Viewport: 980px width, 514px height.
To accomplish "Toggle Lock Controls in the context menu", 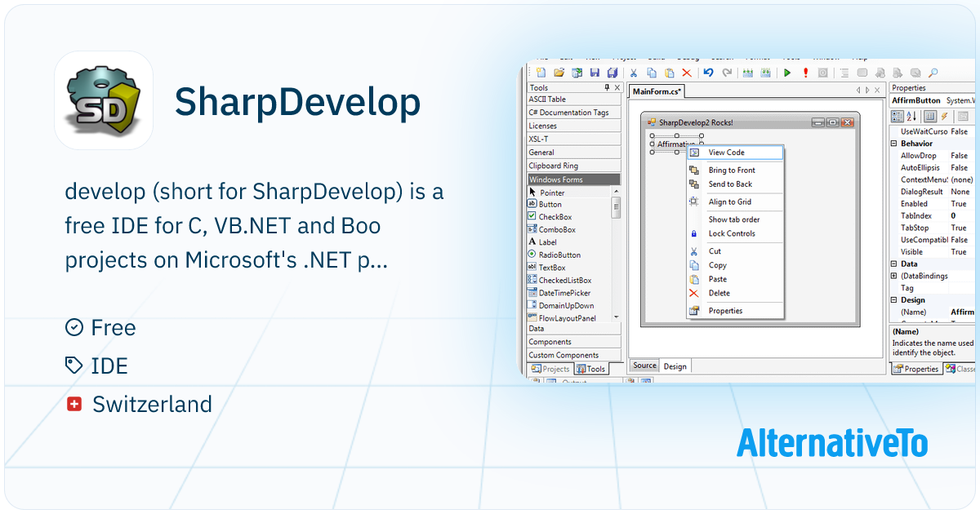I will 731,233.
